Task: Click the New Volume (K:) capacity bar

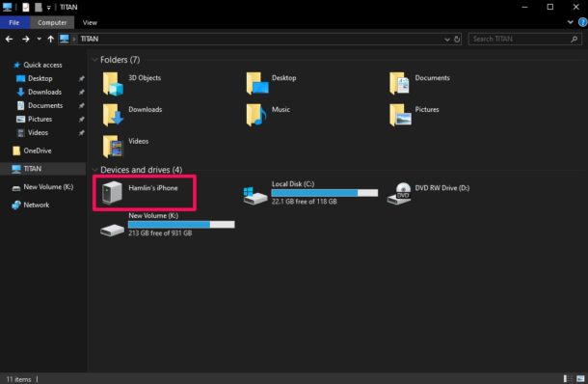Action: pos(181,225)
